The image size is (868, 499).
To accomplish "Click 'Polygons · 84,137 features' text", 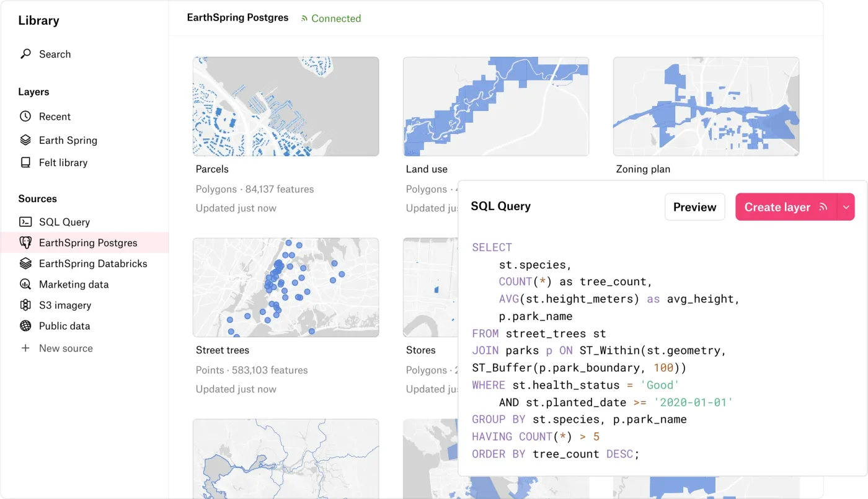I will click(x=255, y=189).
